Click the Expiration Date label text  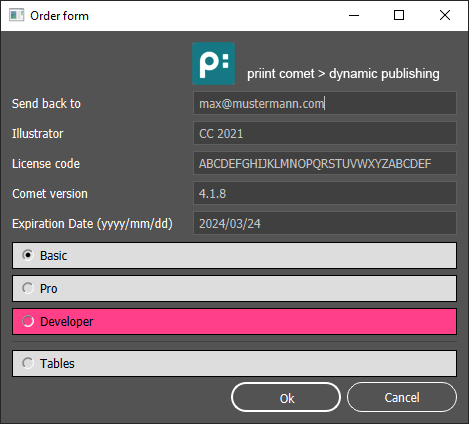point(92,224)
